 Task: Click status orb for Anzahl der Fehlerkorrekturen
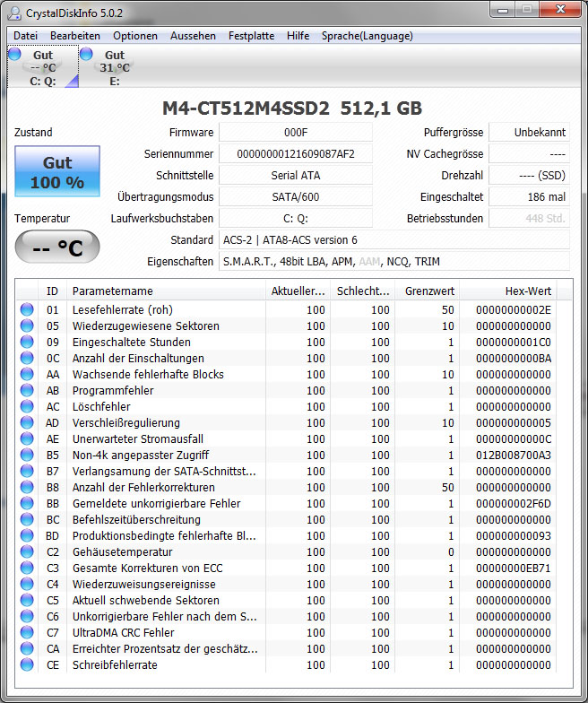[27, 487]
